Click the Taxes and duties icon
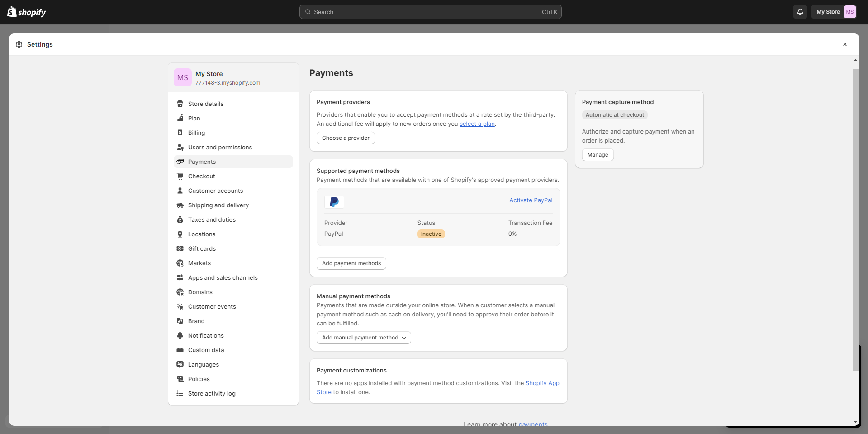 coord(180,219)
